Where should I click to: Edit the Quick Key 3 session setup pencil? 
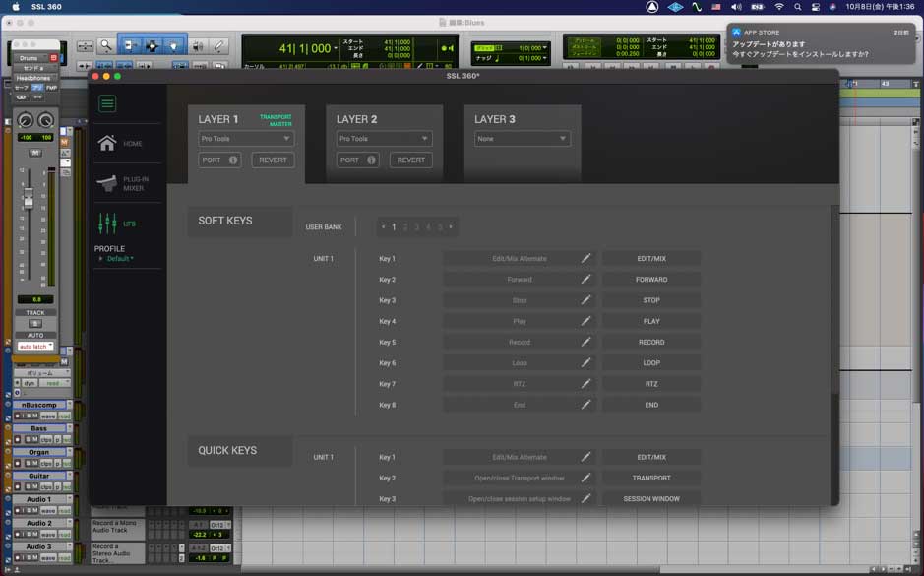[585, 499]
